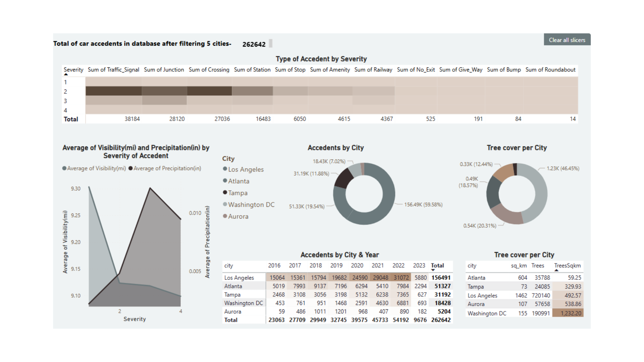
Task: Select Aurora row in Tree cover table
Action: point(525,304)
